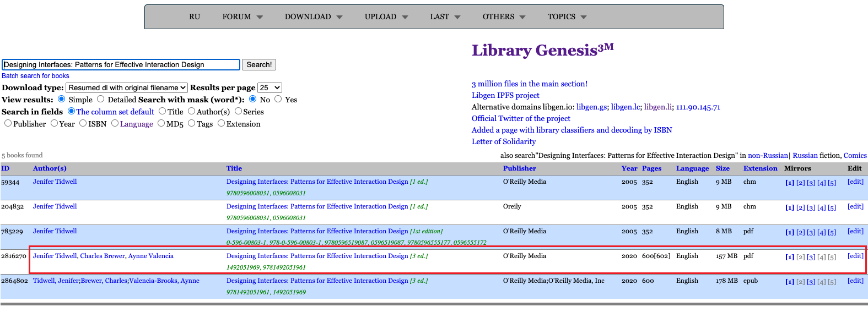Select the Extension search field radio
The image size is (868, 312).
[221, 123]
